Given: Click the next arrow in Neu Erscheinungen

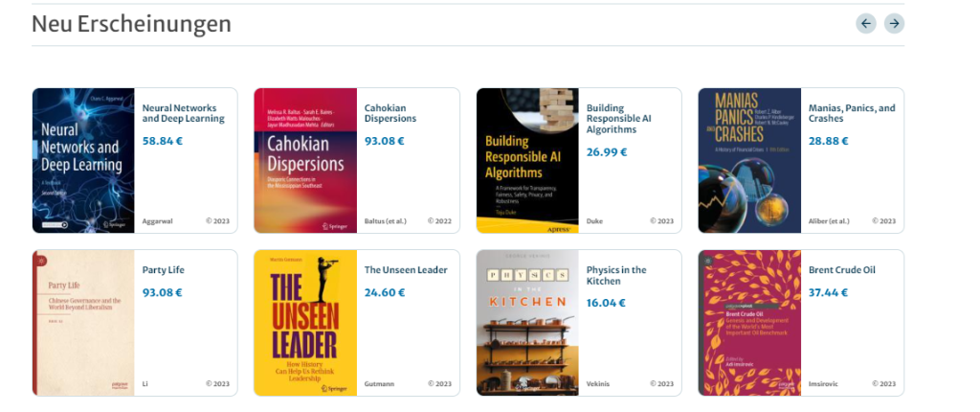Looking at the screenshot, I should [895, 24].
